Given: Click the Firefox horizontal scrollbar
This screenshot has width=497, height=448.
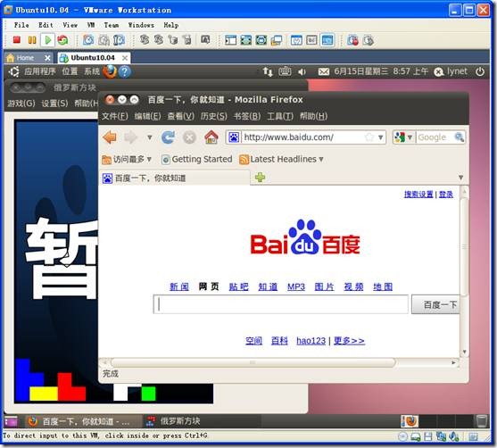Looking at the screenshot, I should [x=253, y=362].
